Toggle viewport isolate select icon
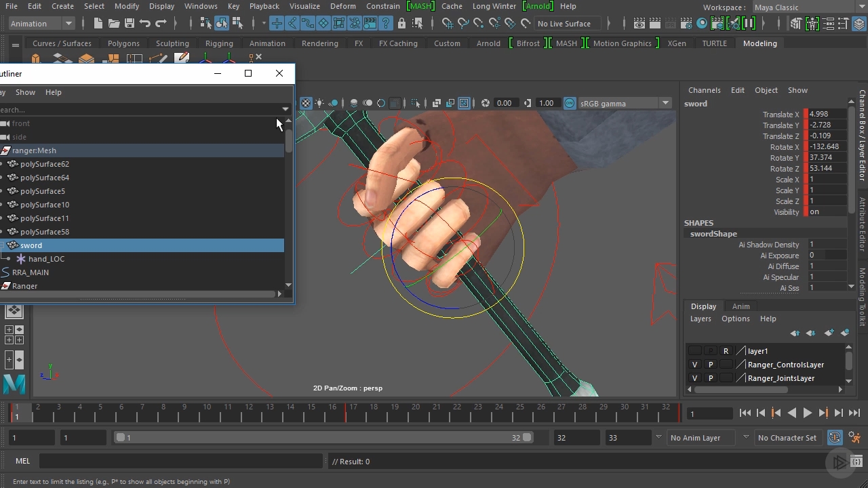Screen dimensions: 868x488 pos(416,103)
